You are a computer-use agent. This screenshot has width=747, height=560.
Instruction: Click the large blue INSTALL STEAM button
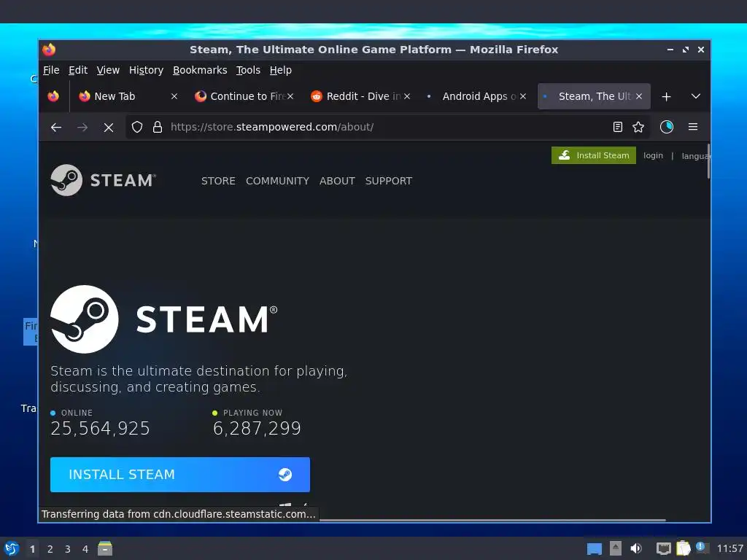point(180,474)
